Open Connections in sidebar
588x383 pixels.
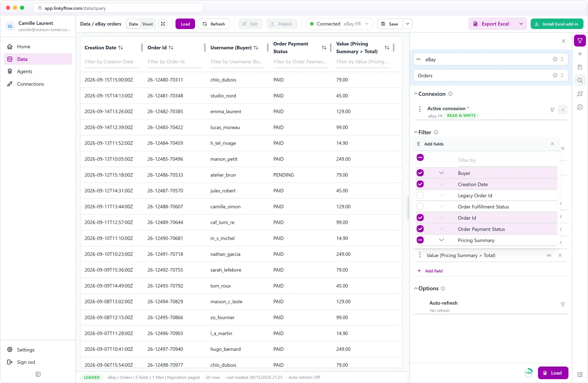point(38,84)
